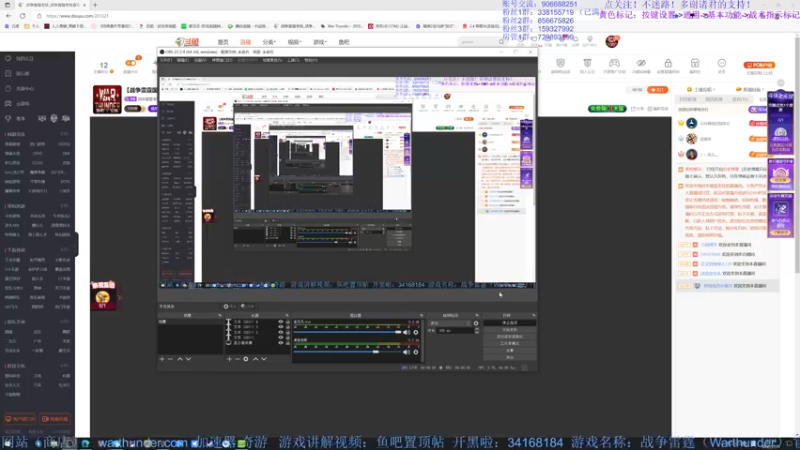Image resolution: width=800 pixels, height=450 pixels.
Task: Toggle visibility of source 文本 (GDI+) 3
Action: pos(281,327)
